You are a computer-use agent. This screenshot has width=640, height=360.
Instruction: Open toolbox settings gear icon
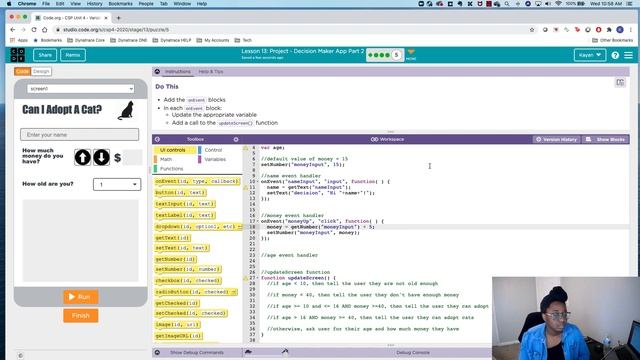point(236,139)
